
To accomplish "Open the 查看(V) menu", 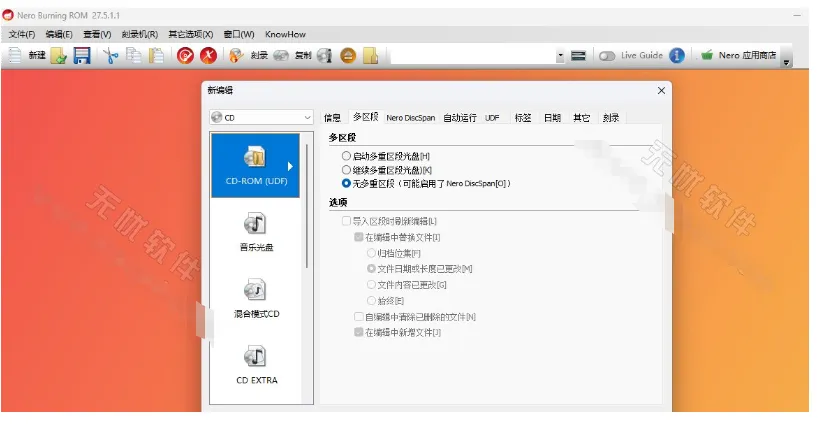I will pos(97,34).
